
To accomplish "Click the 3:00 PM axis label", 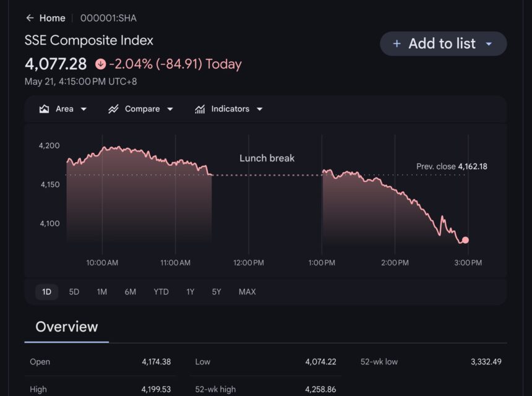I will coord(468,262).
